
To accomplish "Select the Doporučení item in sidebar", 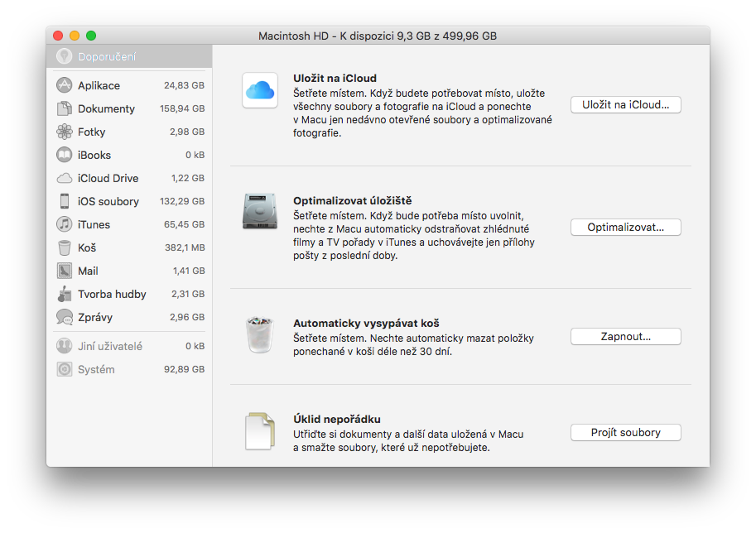I will coord(107,57).
